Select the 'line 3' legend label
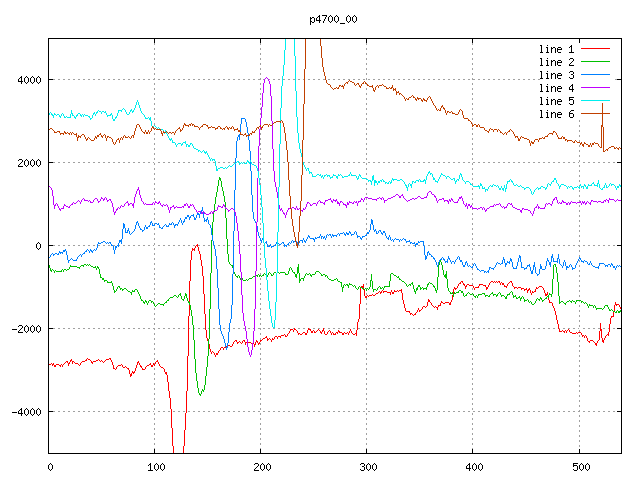The width and height of the screenshot is (640, 480). [x=556, y=76]
